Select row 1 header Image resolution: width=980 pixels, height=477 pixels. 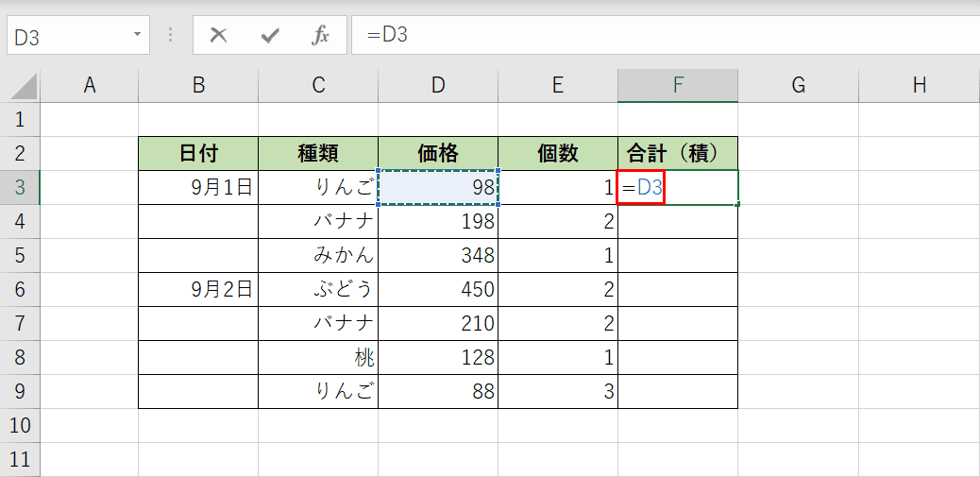20,119
